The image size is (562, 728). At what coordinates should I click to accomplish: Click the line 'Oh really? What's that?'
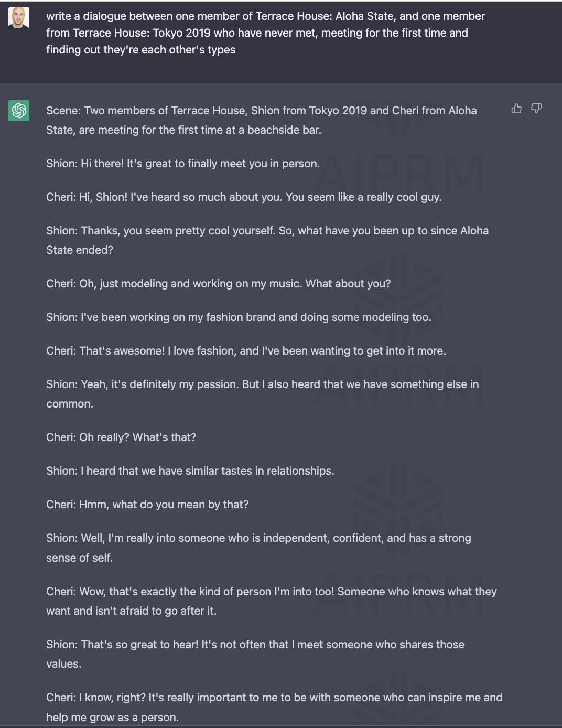(121, 437)
